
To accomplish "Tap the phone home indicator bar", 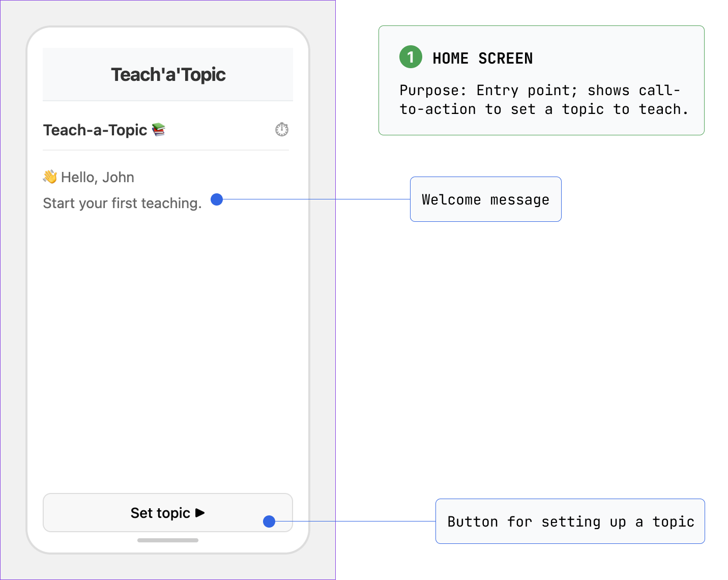I will click(168, 540).
